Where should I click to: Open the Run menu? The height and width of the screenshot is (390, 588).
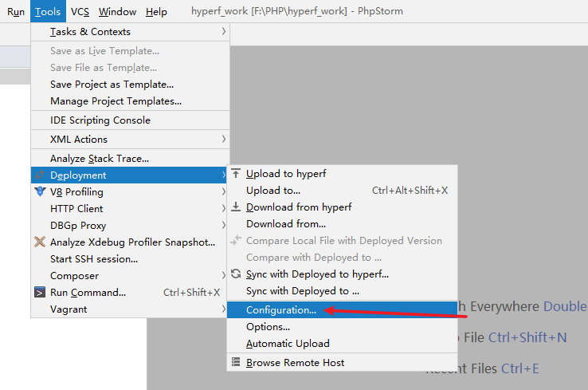[x=16, y=12]
